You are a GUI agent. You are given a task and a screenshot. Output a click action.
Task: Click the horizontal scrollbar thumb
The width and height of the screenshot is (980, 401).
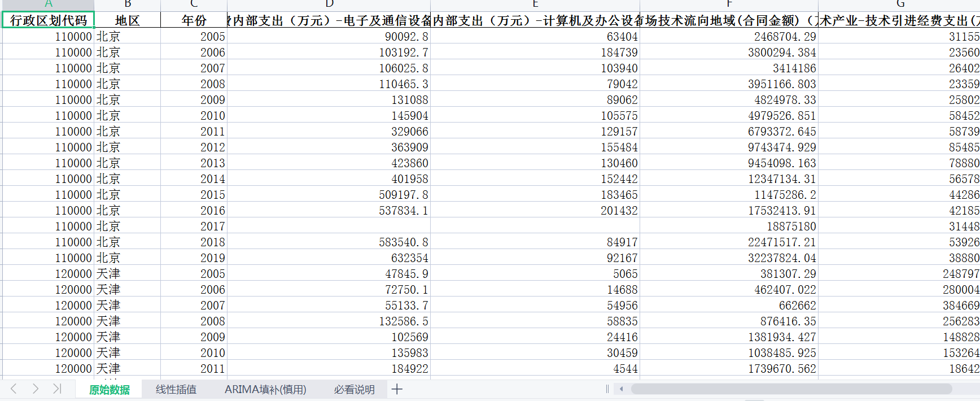point(790,389)
